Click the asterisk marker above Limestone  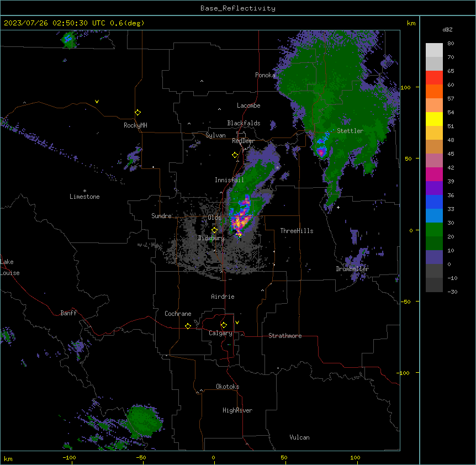coord(84,191)
